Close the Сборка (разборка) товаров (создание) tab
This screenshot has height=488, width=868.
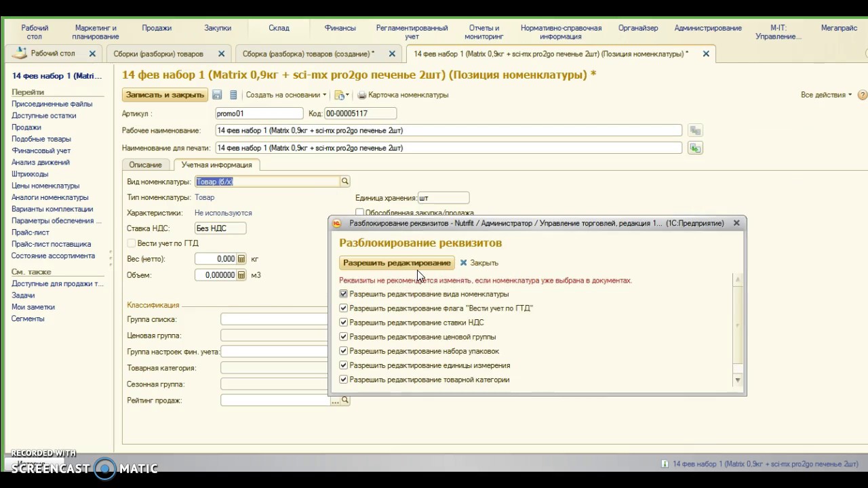pyautogui.click(x=392, y=54)
